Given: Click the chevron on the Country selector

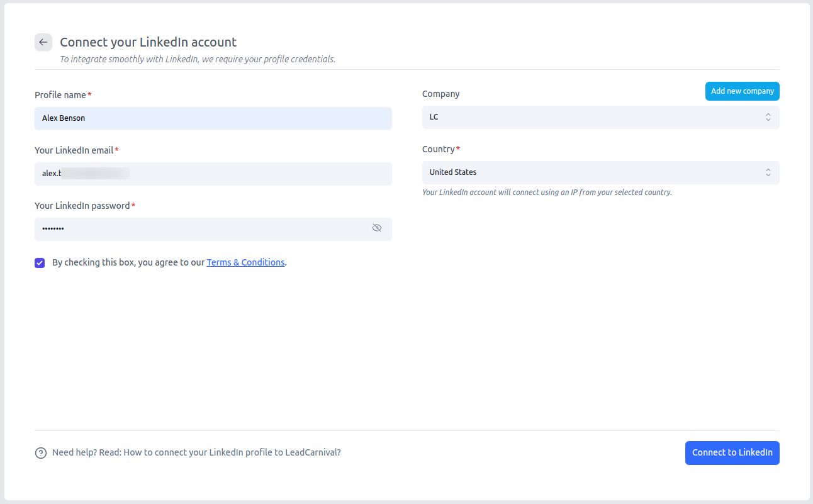Looking at the screenshot, I should [x=768, y=172].
